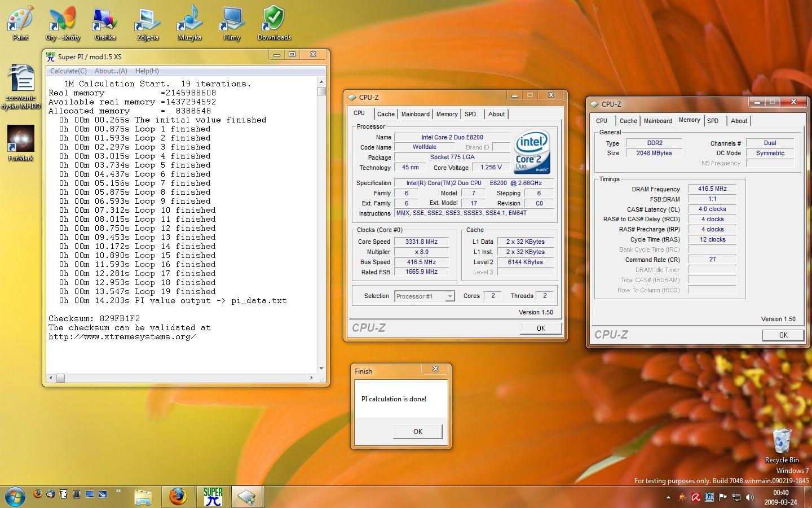Open the Zdjecia desktop shortcut
Screen dimensions: 812x508
pyautogui.click(x=147, y=24)
